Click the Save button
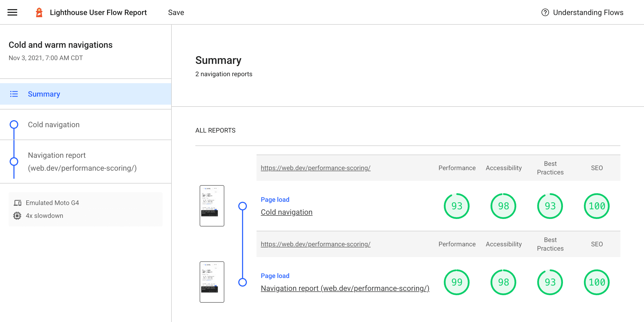The width and height of the screenshot is (644, 322). coord(176,12)
